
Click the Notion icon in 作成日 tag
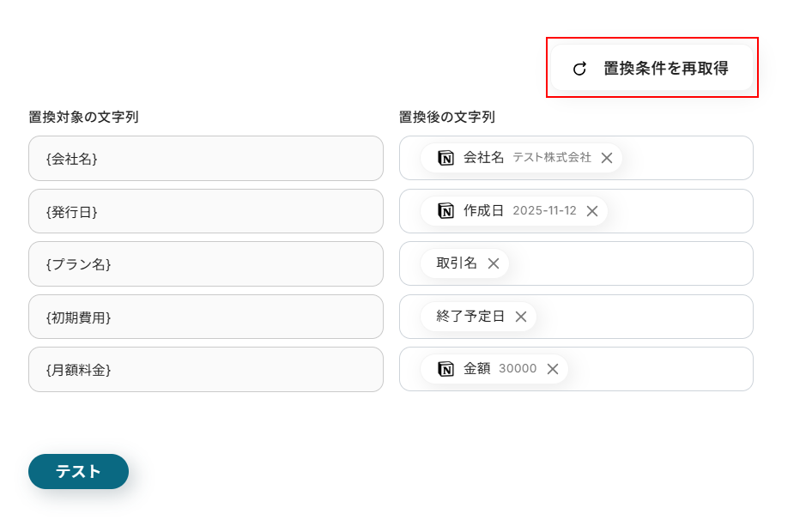[445, 211]
